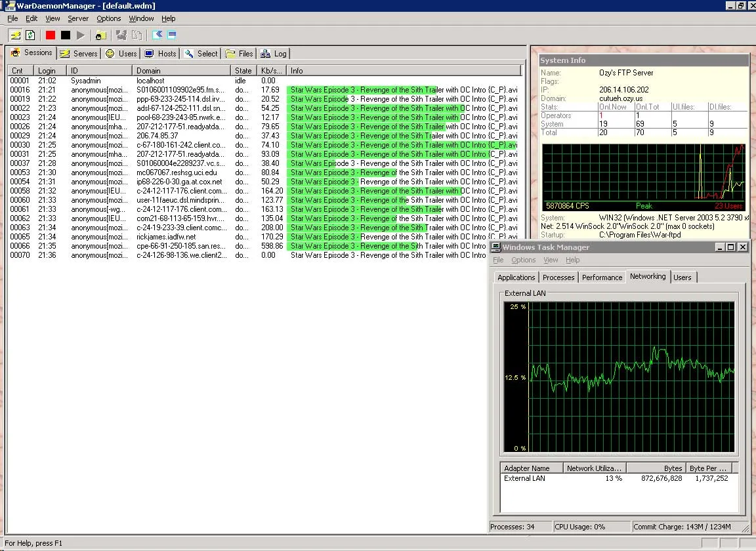Open the Users tab in WarDaemonManager
This screenshot has height=551, width=756.
point(121,54)
